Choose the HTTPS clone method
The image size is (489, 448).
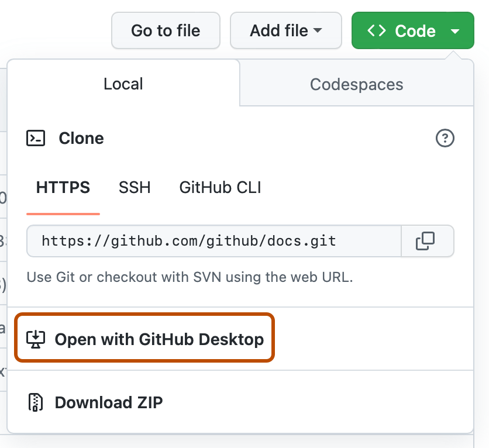[63, 187]
